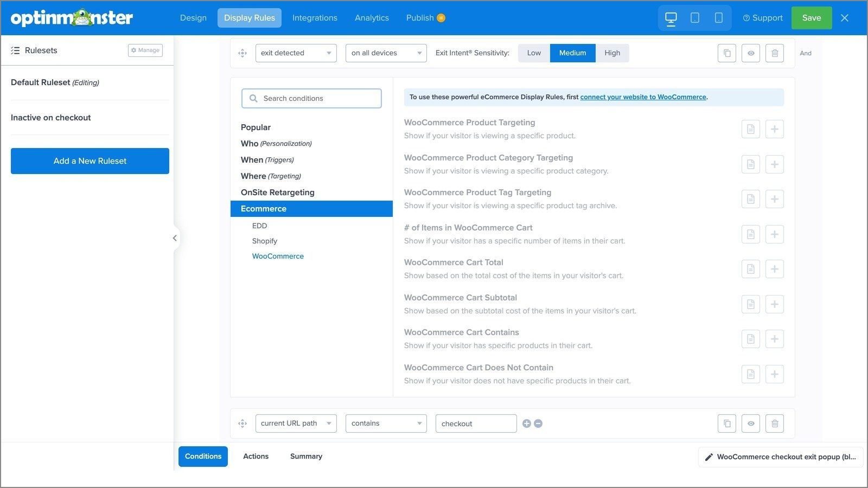Collapse the Rulesets sidebar with chevron
This screenshot has width=868, height=488.
click(x=175, y=238)
